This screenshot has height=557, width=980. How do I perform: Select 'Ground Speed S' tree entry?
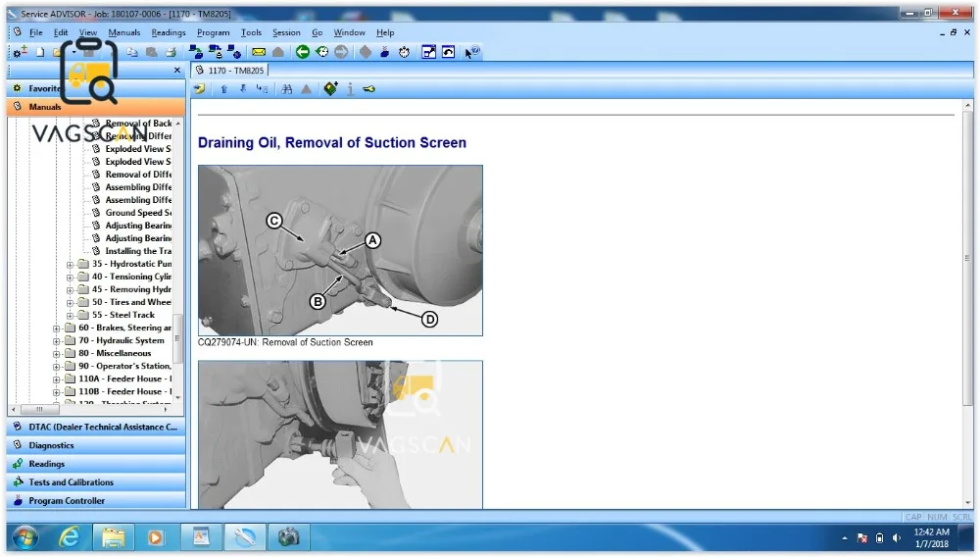(138, 213)
